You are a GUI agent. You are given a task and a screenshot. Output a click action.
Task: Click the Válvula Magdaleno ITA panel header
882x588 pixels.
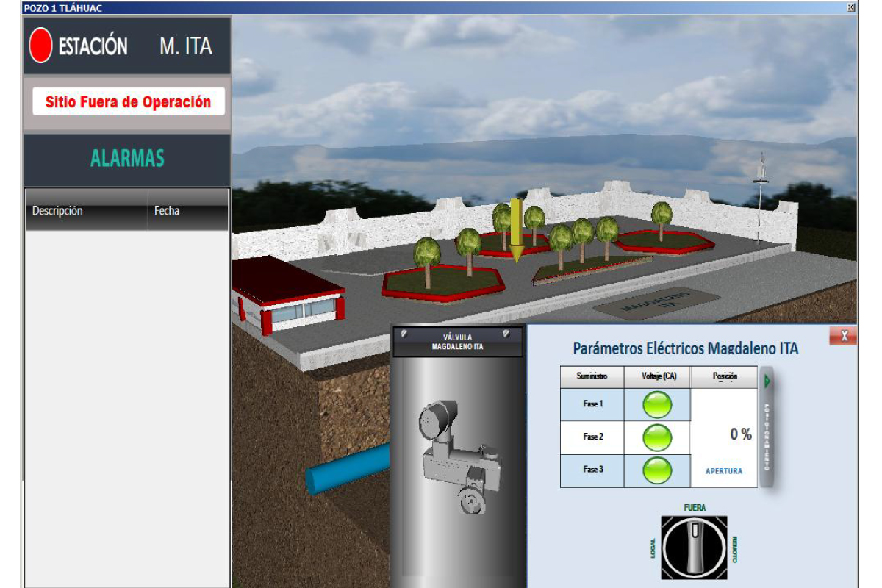click(457, 342)
